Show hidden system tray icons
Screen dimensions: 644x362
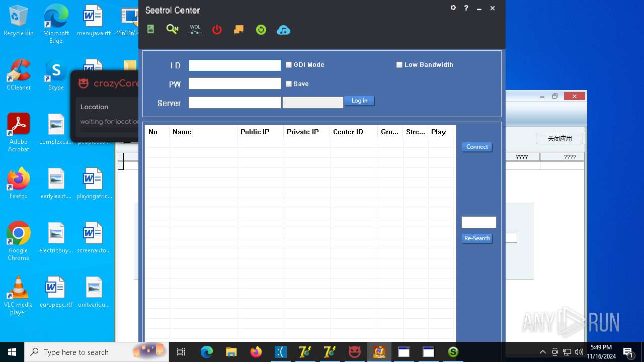pos(542,352)
